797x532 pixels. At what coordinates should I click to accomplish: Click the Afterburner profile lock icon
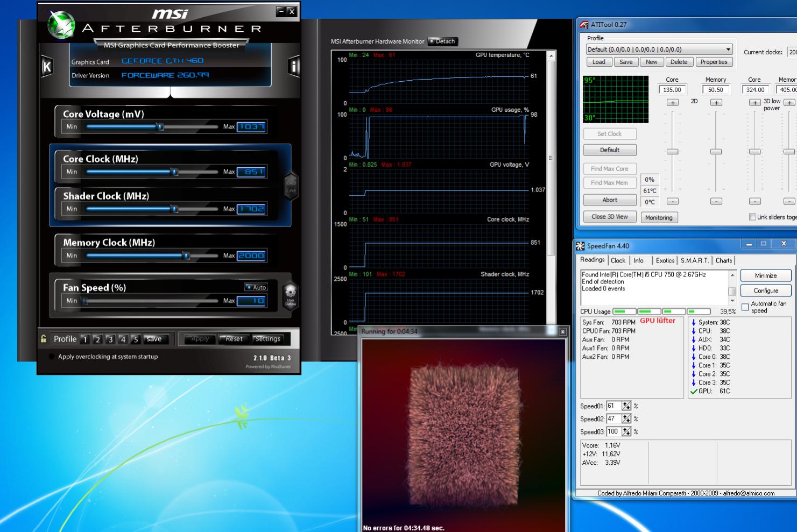click(x=44, y=339)
